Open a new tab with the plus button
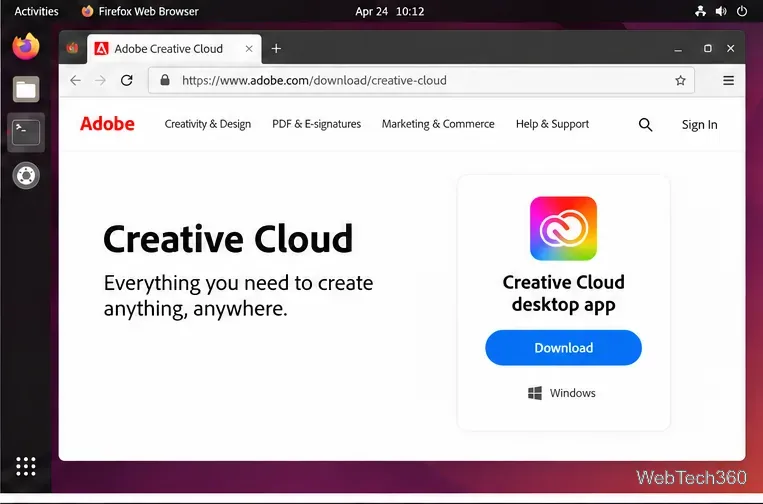 pyautogui.click(x=276, y=49)
